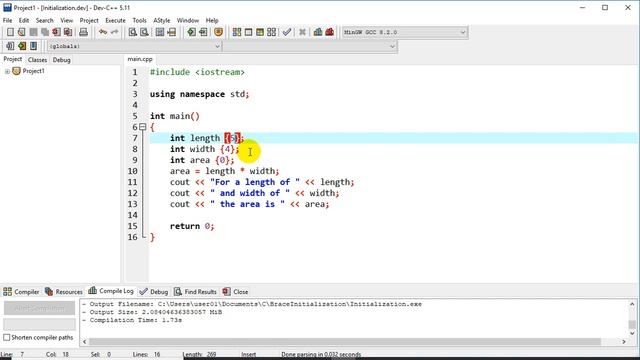Click the Compile & Run toolbar icon
Image resolution: width=640 pixels, height=360 pixels.
(260, 32)
